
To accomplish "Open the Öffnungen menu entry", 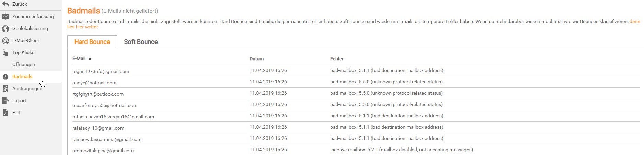I will pos(23,64).
